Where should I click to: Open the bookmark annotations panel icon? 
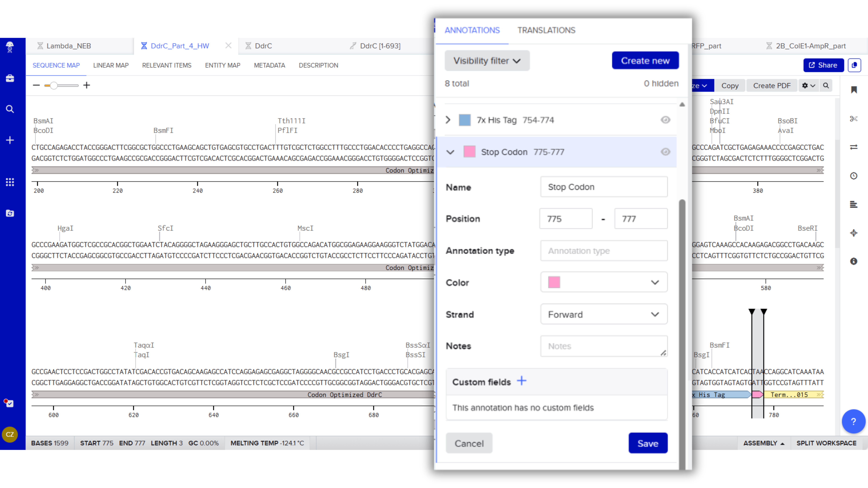(854, 90)
